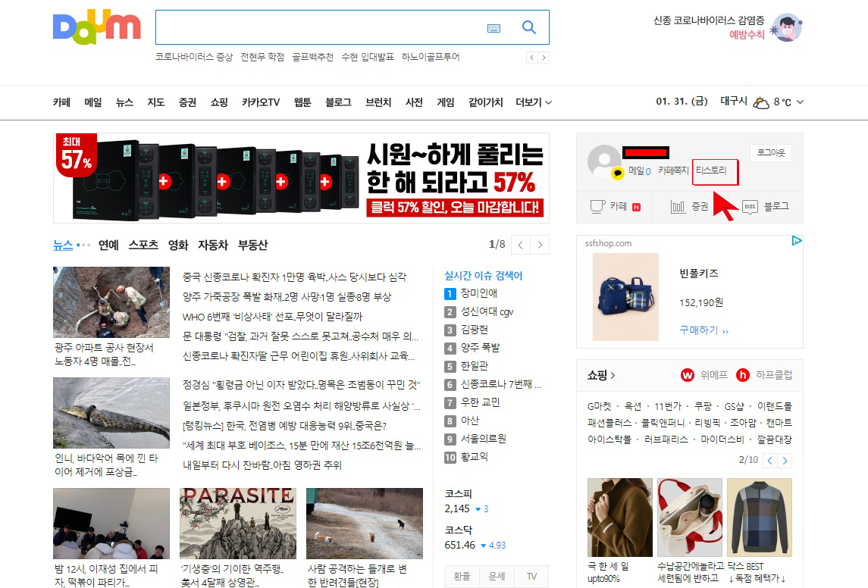Click trending keyword 김광현
The width and height of the screenshot is (868, 588).
coord(475,330)
